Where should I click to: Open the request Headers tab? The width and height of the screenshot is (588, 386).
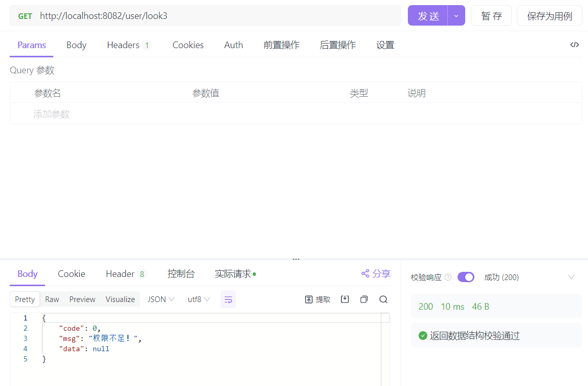(128, 45)
